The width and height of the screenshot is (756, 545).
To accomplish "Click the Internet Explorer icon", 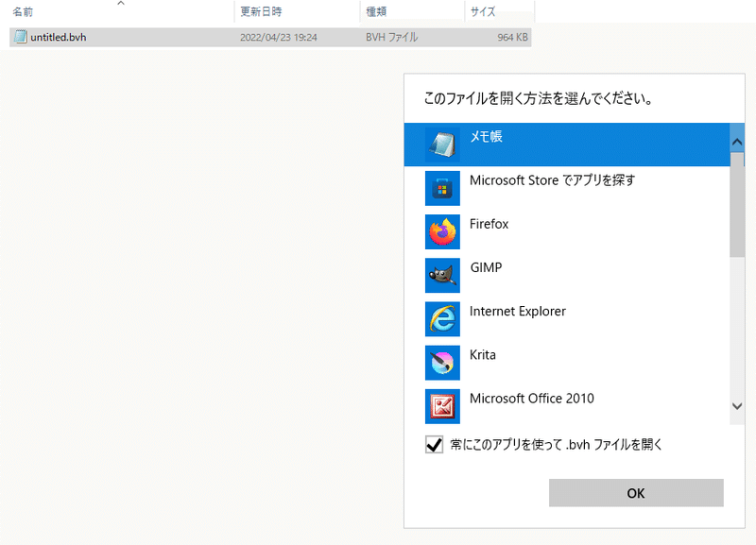I will tap(442, 319).
